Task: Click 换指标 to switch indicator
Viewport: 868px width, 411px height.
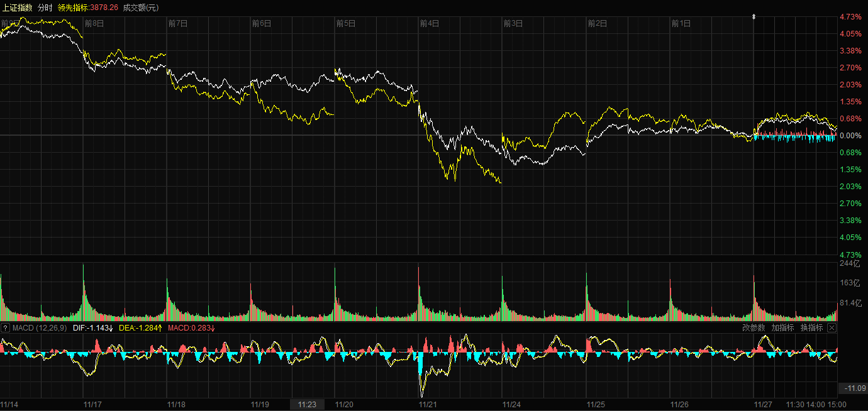Action: click(811, 328)
